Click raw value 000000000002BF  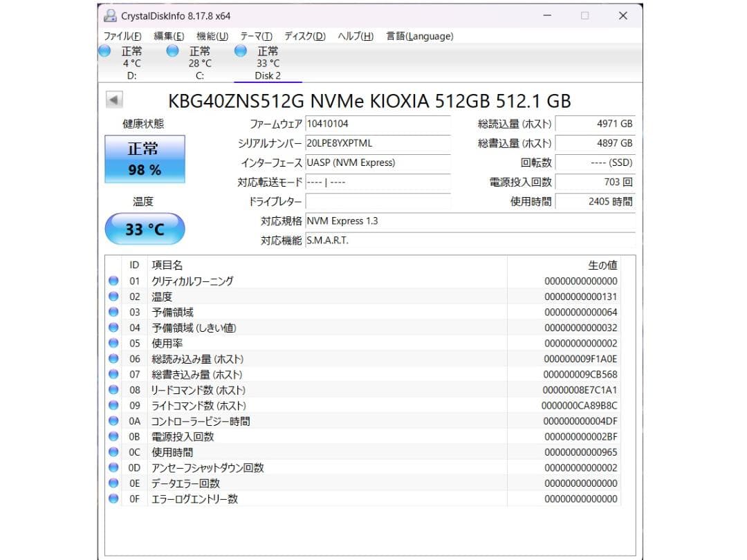pos(581,437)
